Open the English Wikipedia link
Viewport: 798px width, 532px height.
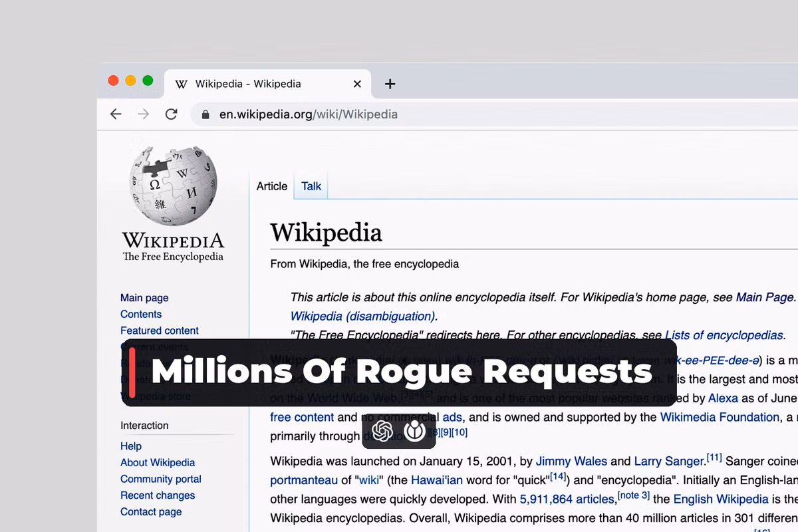click(x=721, y=499)
